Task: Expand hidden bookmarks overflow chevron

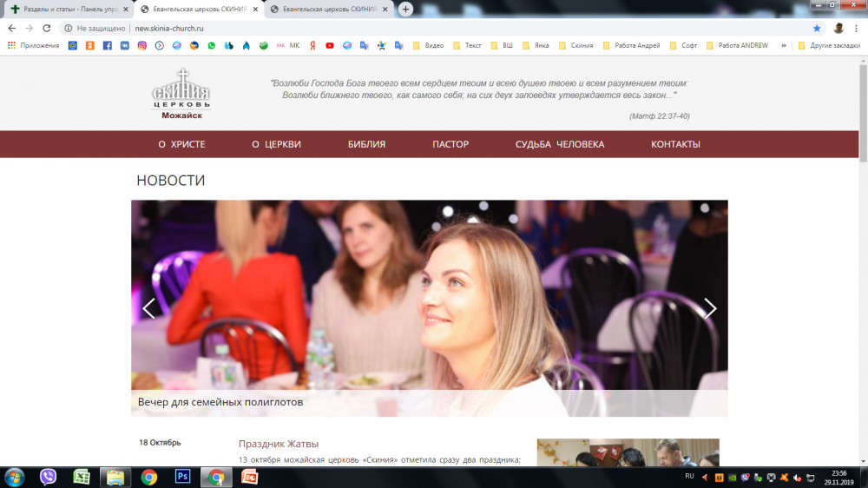Action: [x=784, y=45]
